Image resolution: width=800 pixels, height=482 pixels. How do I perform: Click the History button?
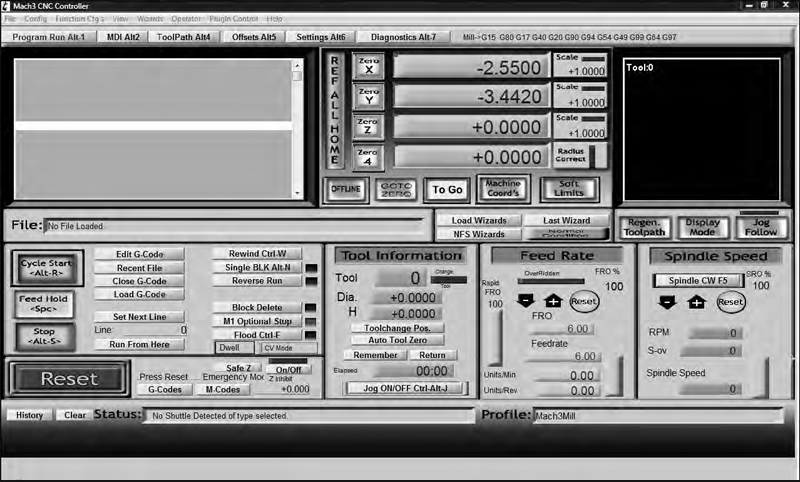coord(30,415)
